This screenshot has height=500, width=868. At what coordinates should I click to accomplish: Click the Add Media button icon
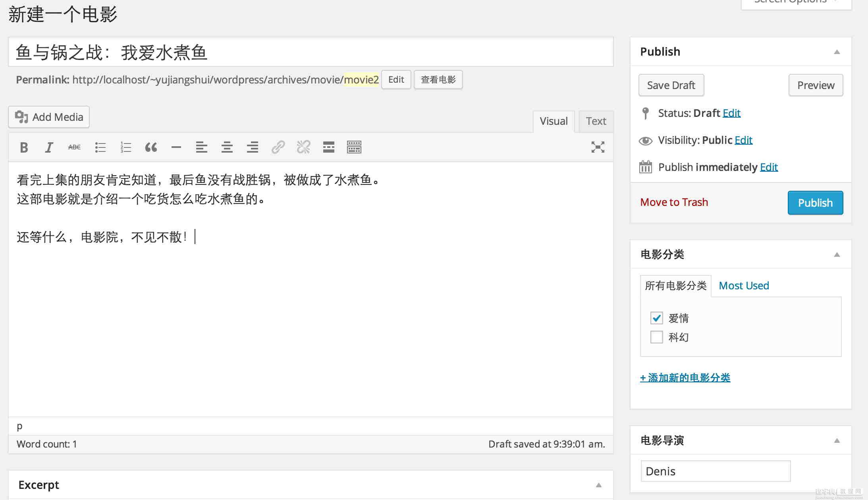pyautogui.click(x=21, y=117)
